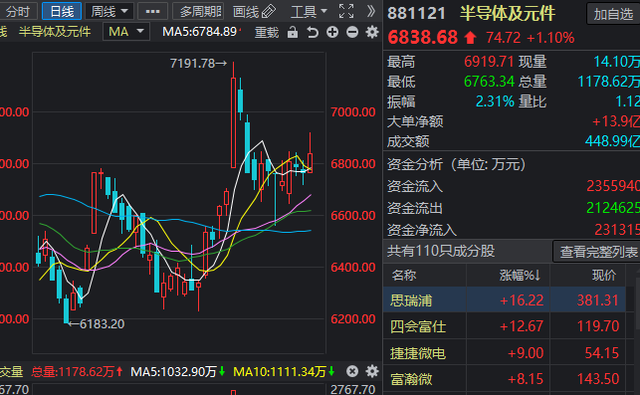Open the volume indicator settings gear

pyautogui.click(x=372, y=371)
